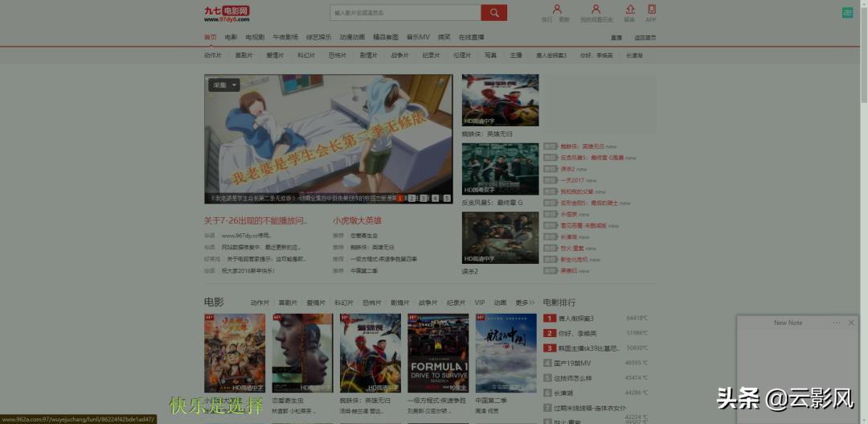Open the 中国第二季 recommendation link

[364, 270]
